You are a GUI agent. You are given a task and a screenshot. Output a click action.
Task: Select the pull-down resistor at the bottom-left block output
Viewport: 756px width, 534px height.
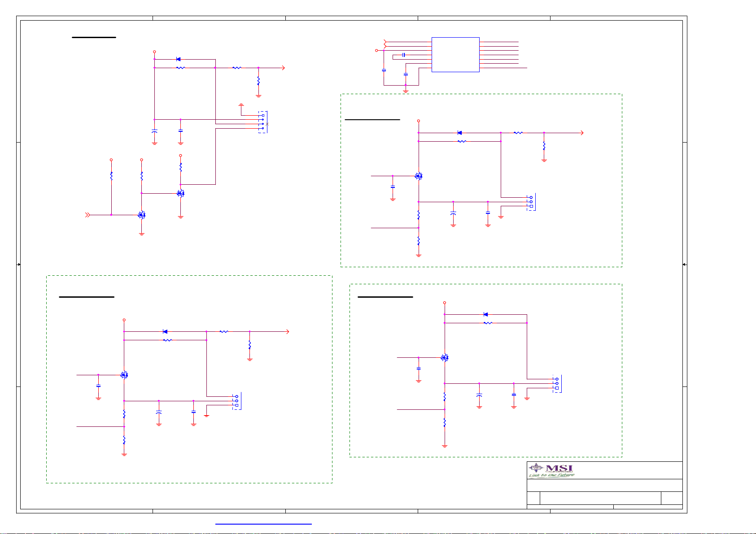point(249,345)
